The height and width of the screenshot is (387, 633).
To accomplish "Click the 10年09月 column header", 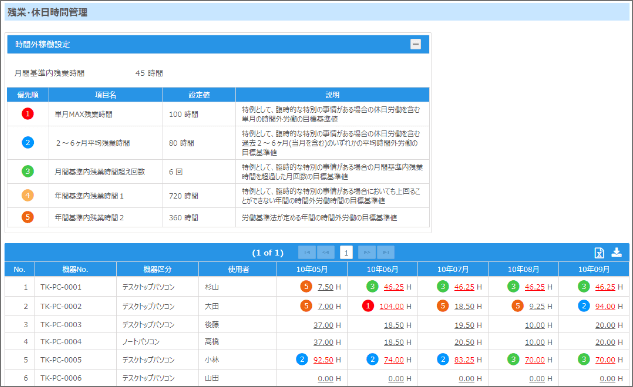I will [x=593, y=269].
